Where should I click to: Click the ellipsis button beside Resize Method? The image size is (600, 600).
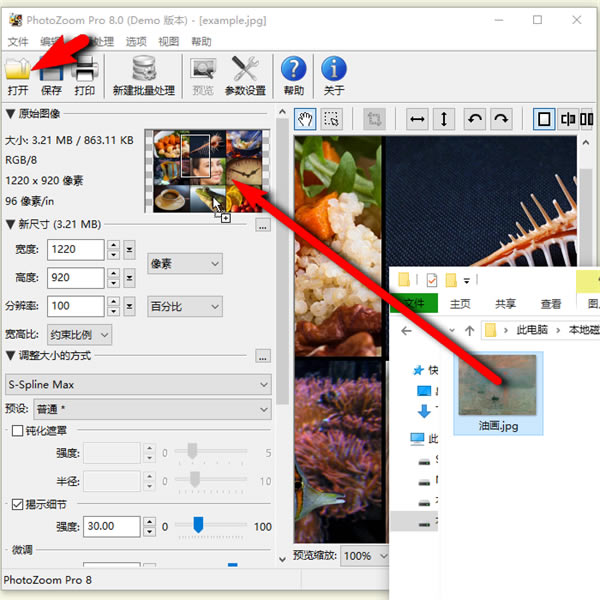(263, 356)
